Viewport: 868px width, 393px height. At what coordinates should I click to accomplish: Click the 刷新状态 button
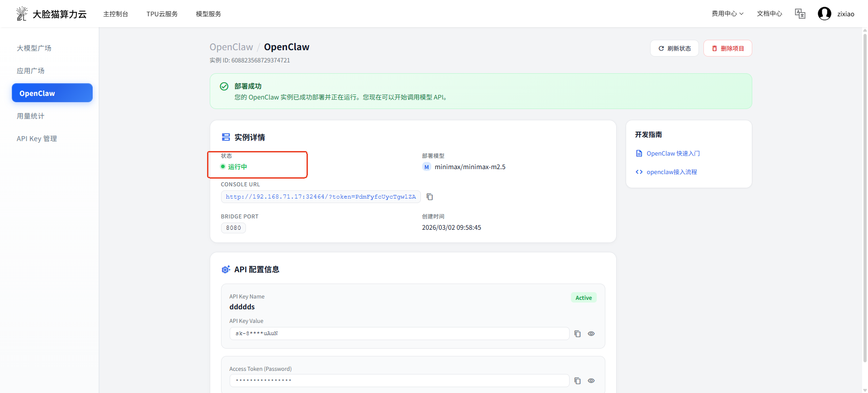674,48
